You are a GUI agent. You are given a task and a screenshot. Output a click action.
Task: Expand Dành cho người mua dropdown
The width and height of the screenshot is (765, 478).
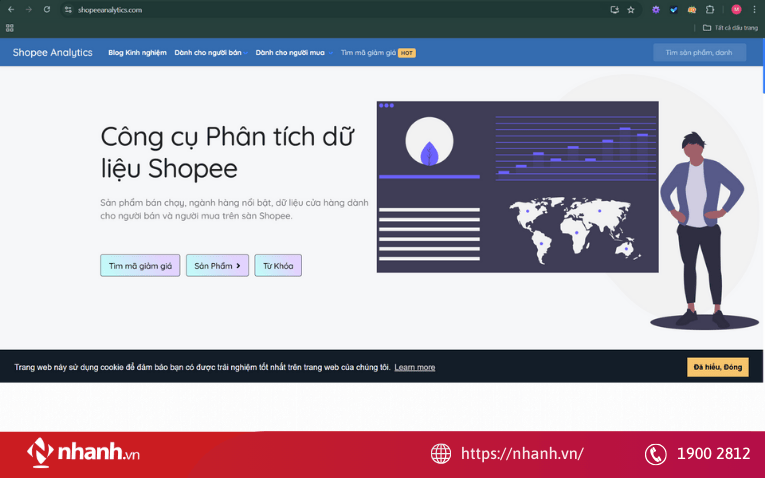coord(294,53)
